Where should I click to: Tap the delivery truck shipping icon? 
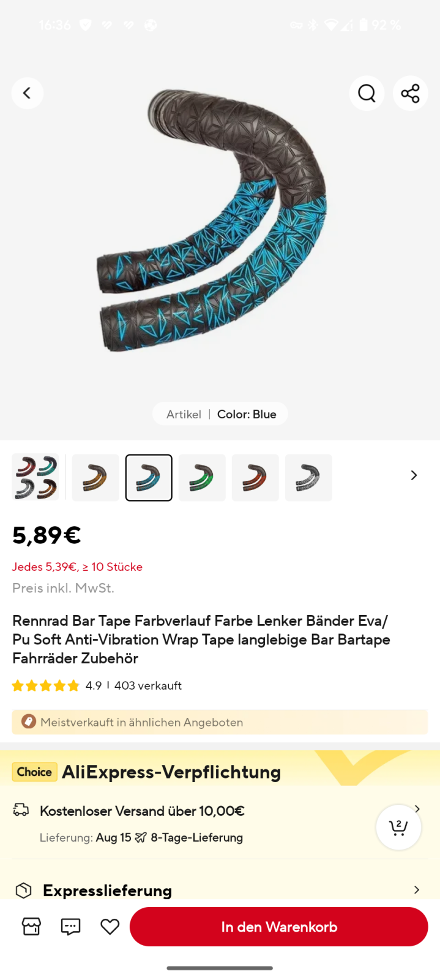pyautogui.click(x=21, y=810)
